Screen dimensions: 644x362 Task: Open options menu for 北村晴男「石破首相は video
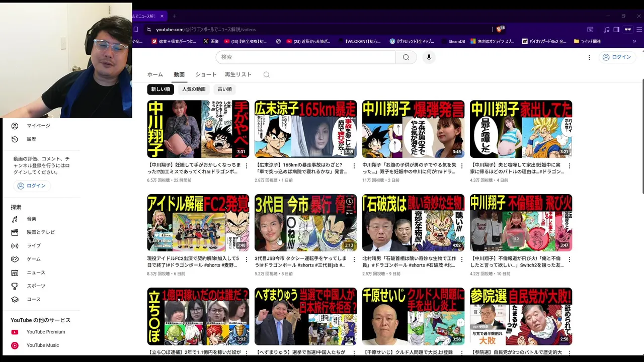pos(461,259)
